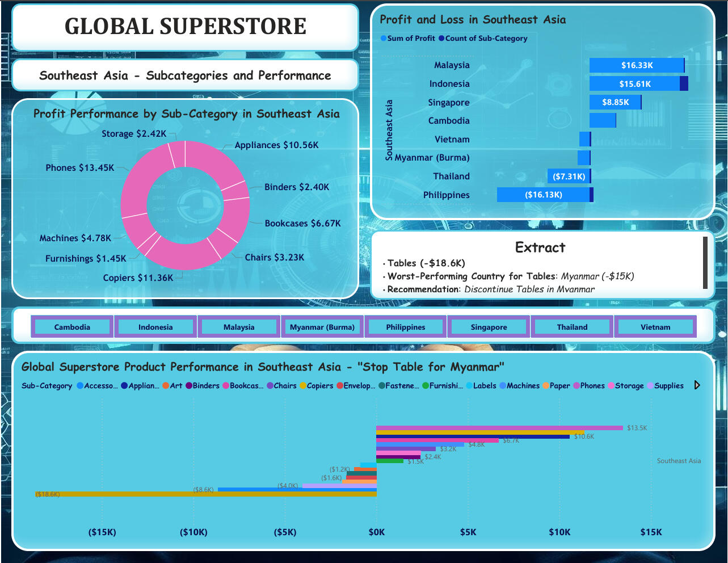Click the ($8.6K) loss bar
This screenshot has width=728, height=563.
pyautogui.click(x=297, y=489)
